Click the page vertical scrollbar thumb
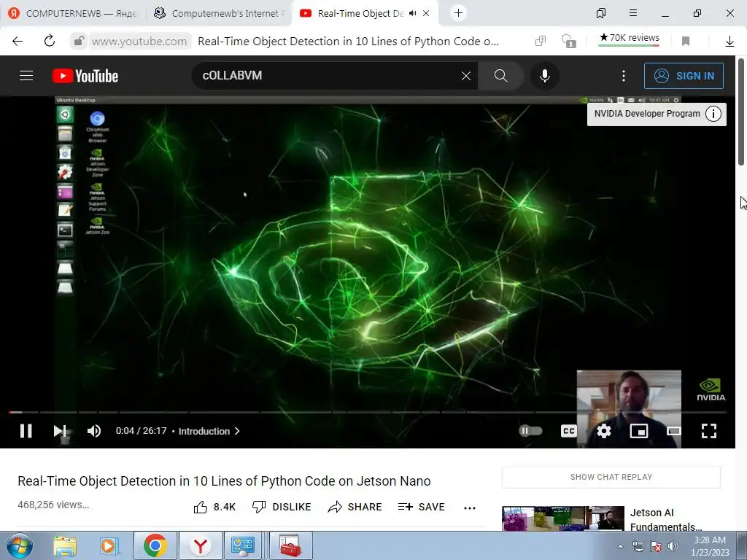 pyautogui.click(x=741, y=112)
